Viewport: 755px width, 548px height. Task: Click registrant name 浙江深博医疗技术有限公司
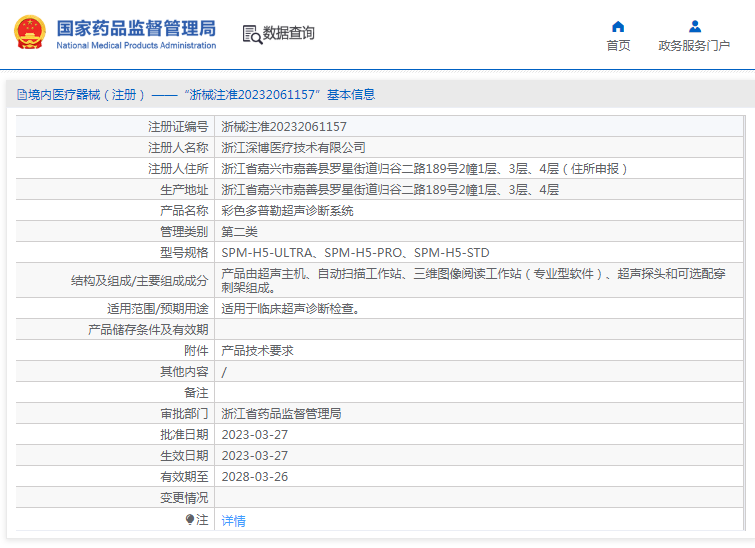[x=293, y=148]
